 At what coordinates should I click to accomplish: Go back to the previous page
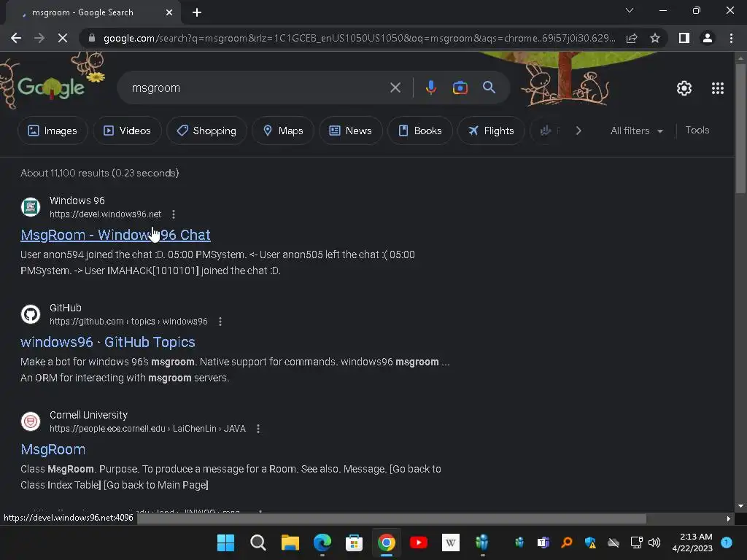[x=16, y=38]
